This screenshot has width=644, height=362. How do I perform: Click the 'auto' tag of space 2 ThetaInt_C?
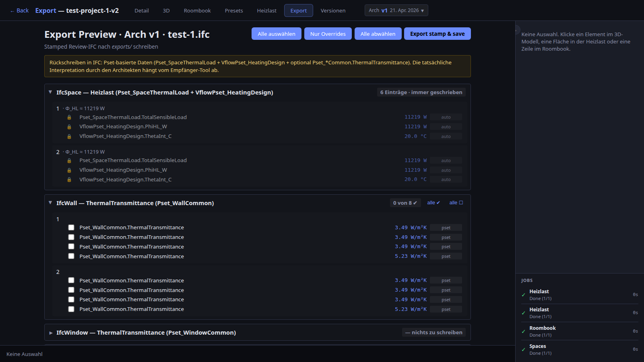pos(446,179)
